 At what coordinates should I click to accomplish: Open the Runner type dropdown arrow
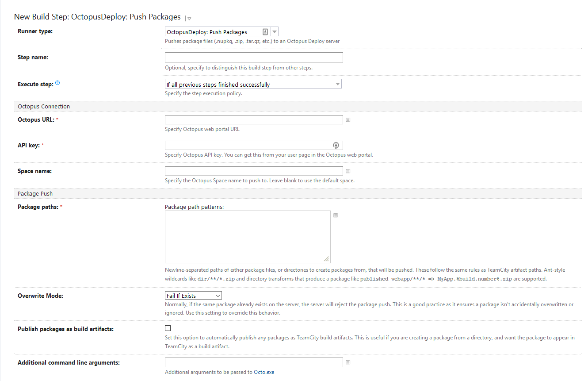click(x=275, y=32)
